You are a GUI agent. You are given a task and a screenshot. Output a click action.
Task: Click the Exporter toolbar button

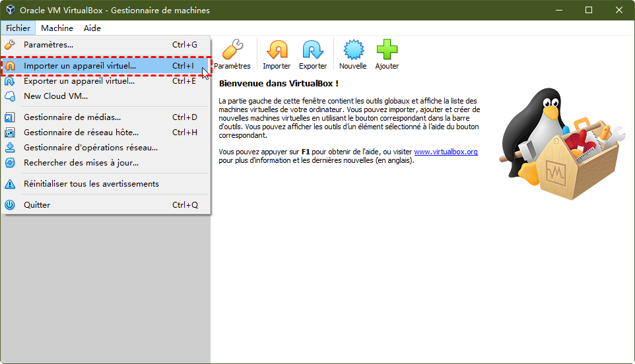[313, 54]
